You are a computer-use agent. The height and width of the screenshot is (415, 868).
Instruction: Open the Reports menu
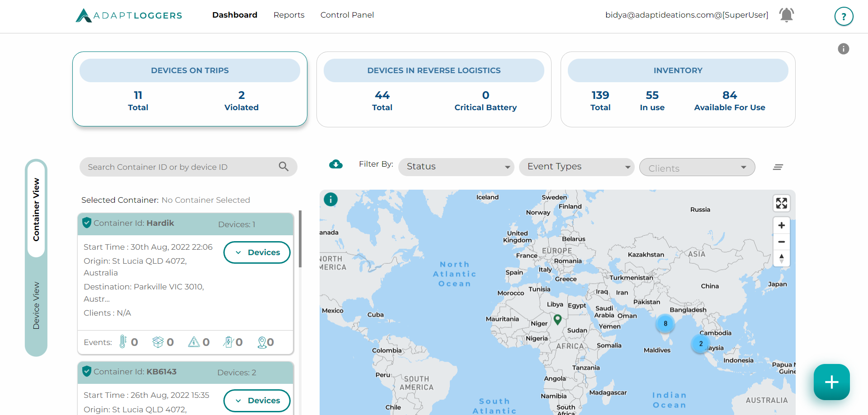pos(289,15)
